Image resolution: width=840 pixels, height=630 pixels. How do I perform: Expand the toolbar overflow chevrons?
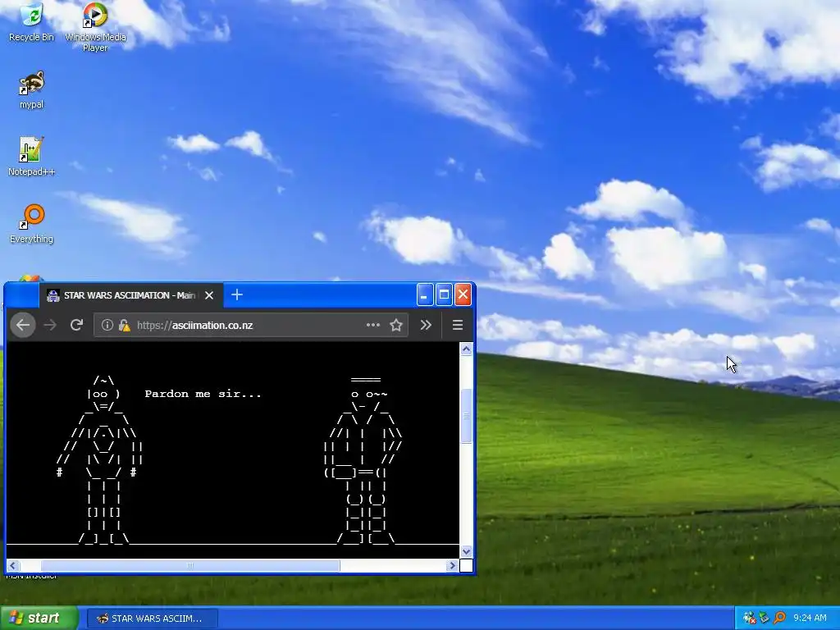click(426, 325)
